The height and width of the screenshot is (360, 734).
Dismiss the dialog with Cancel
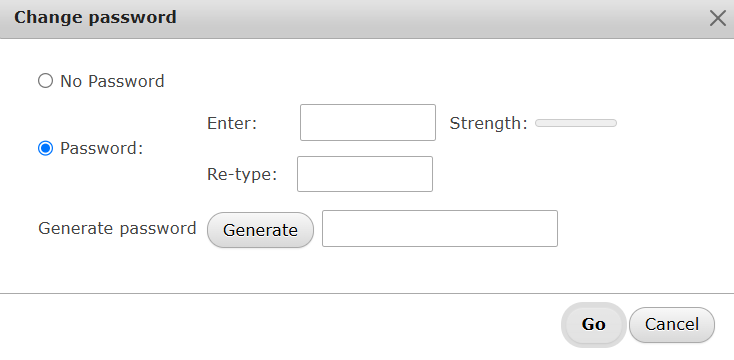(672, 324)
